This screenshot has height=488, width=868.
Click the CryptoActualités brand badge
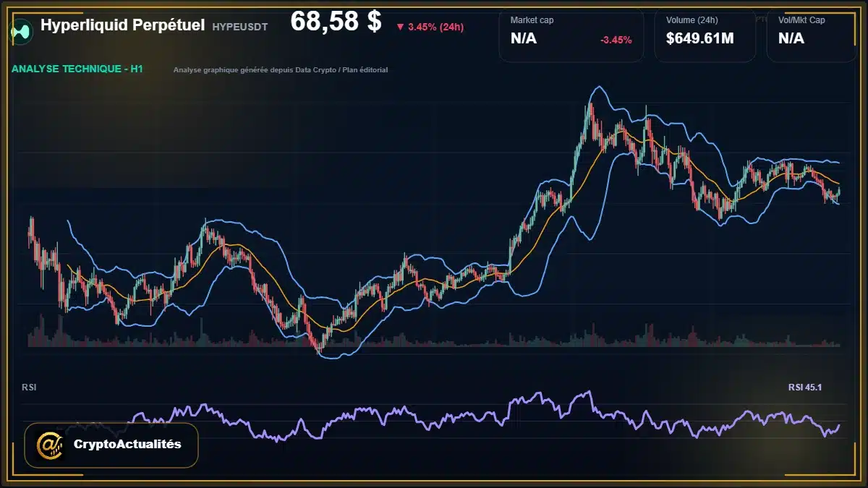[x=111, y=445]
